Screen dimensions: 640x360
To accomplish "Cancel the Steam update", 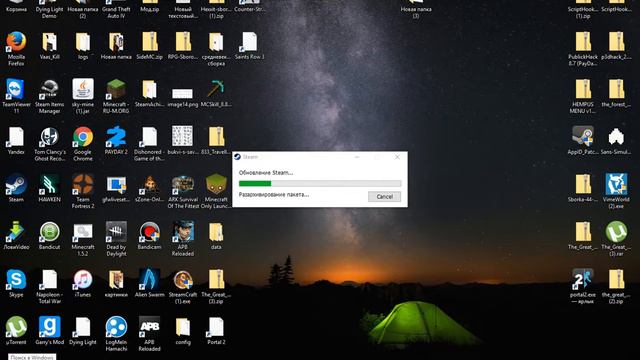I will tap(384, 197).
